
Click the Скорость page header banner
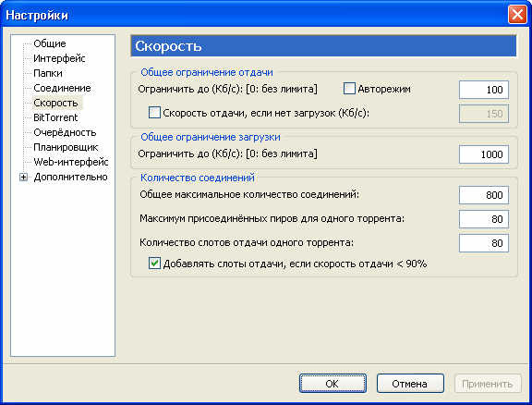click(323, 46)
